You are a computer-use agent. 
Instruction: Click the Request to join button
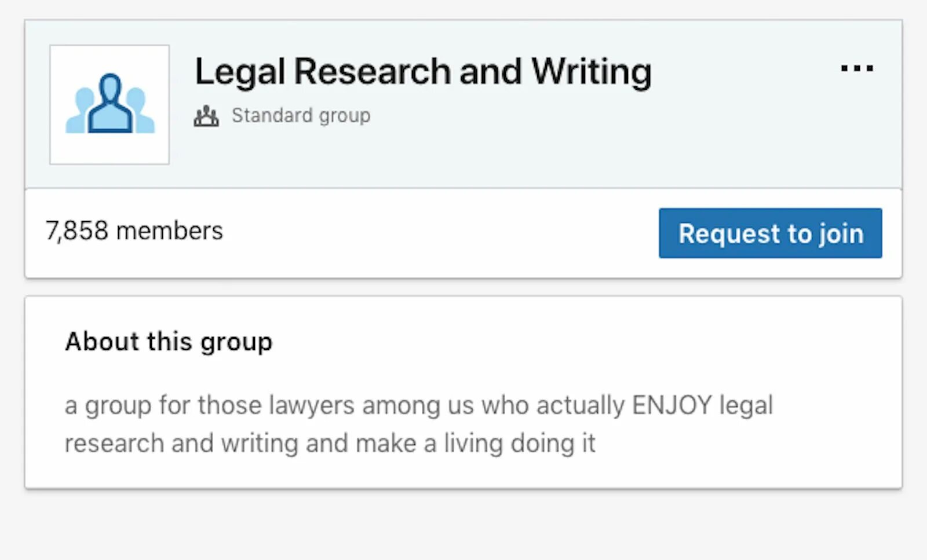pyautogui.click(x=770, y=233)
